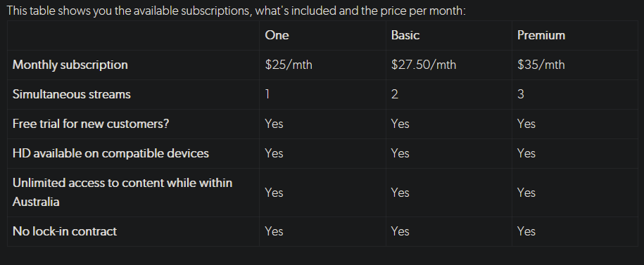Click Yes for One no lock-in contract
The height and width of the screenshot is (265, 644).
(x=274, y=231)
